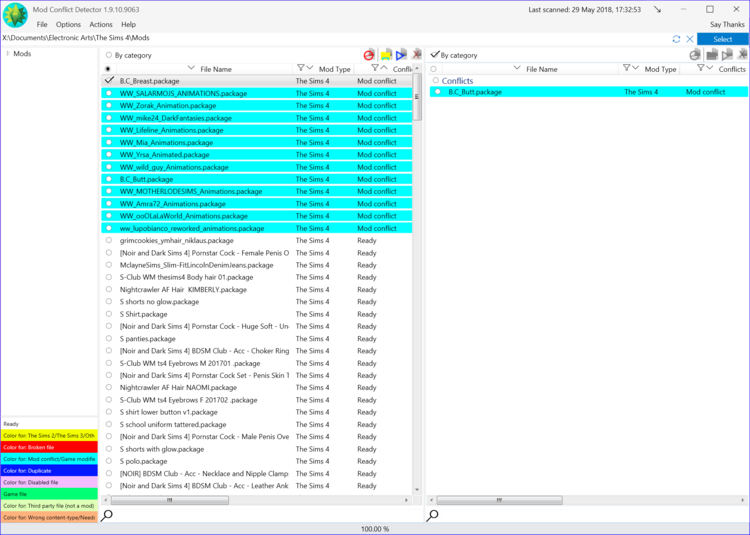Image resolution: width=750 pixels, height=535 pixels.
Task: Select the Nightcrawler AF Hair NAOMI.package row
Action: pos(256,387)
